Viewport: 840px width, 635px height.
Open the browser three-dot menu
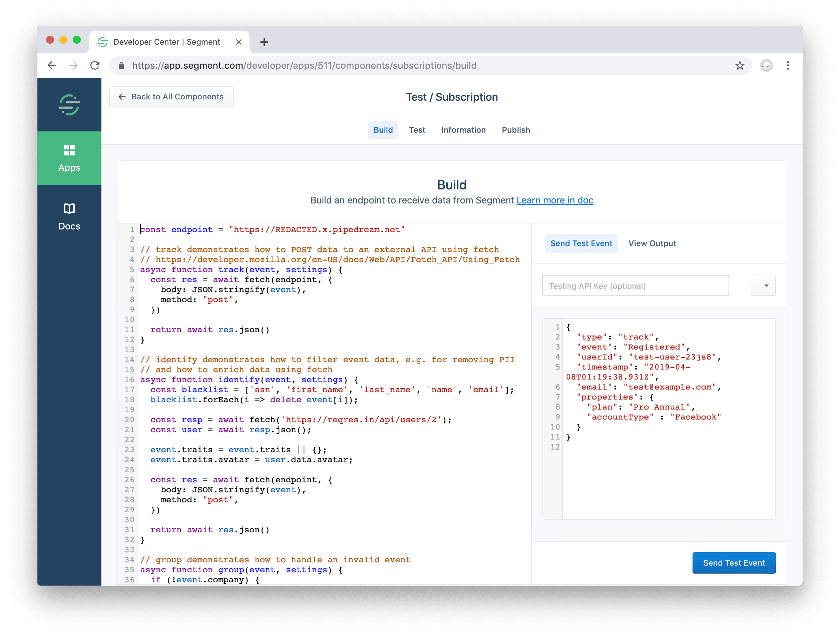788,65
